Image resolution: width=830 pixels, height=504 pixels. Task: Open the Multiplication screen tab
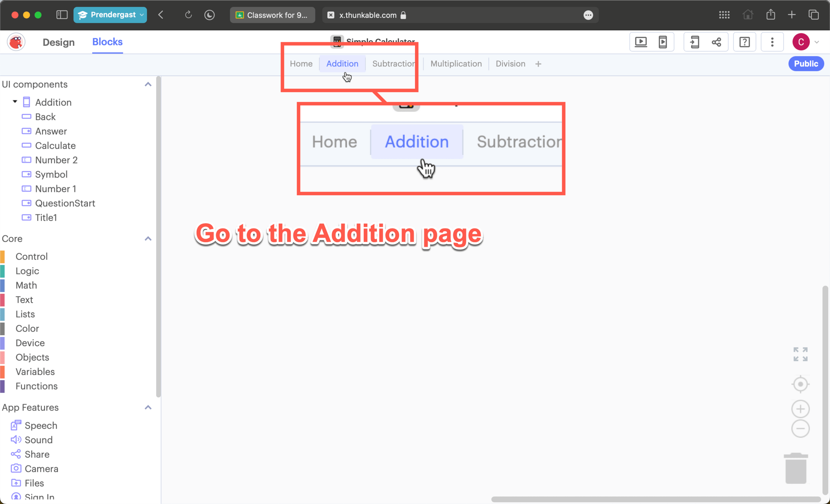coord(456,64)
